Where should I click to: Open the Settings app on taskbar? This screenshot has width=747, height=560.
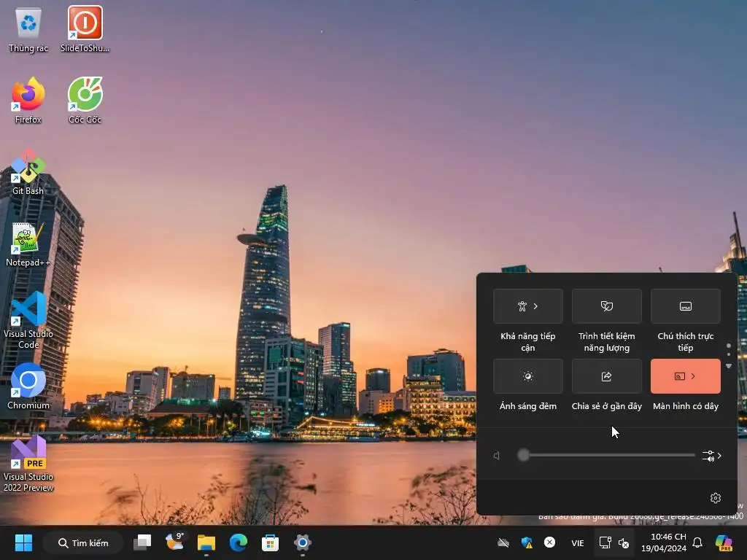pyautogui.click(x=302, y=542)
